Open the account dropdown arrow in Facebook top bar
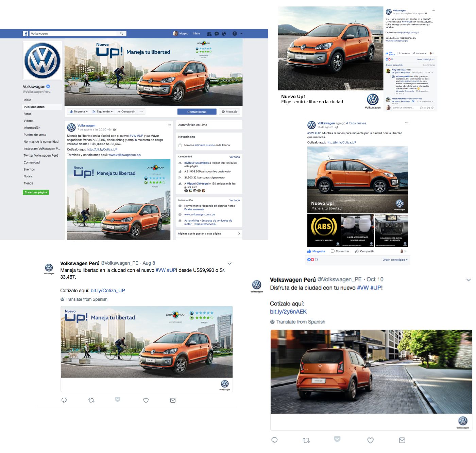This screenshot has height=453, width=476. (x=241, y=34)
